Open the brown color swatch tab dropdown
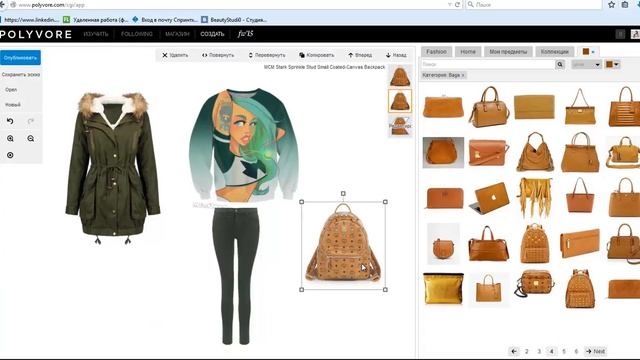Screen dimensions: 640x360 click(588, 52)
